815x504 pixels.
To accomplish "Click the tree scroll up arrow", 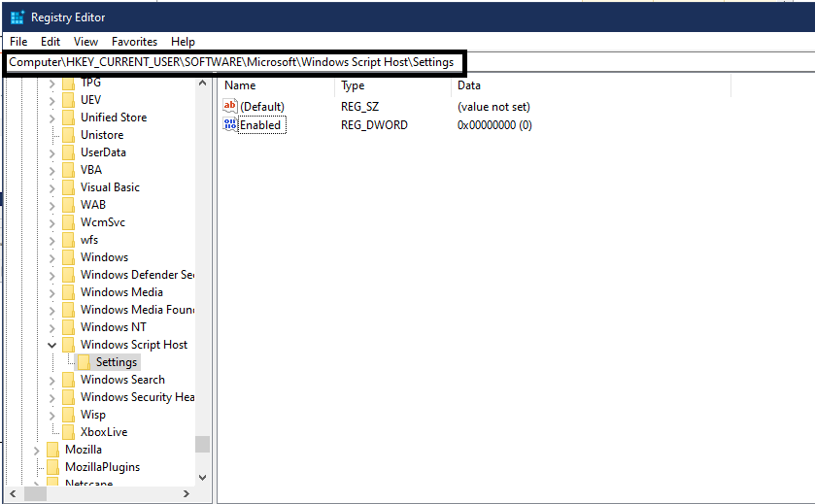I will pos(203,83).
